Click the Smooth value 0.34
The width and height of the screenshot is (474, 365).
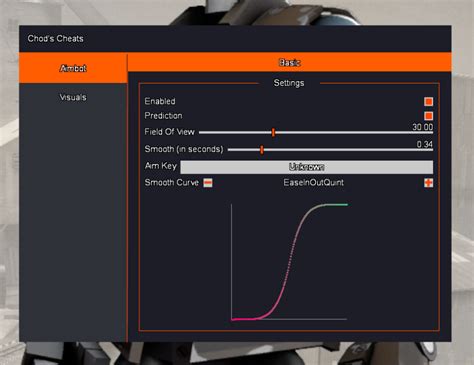(x=425, y=144)
